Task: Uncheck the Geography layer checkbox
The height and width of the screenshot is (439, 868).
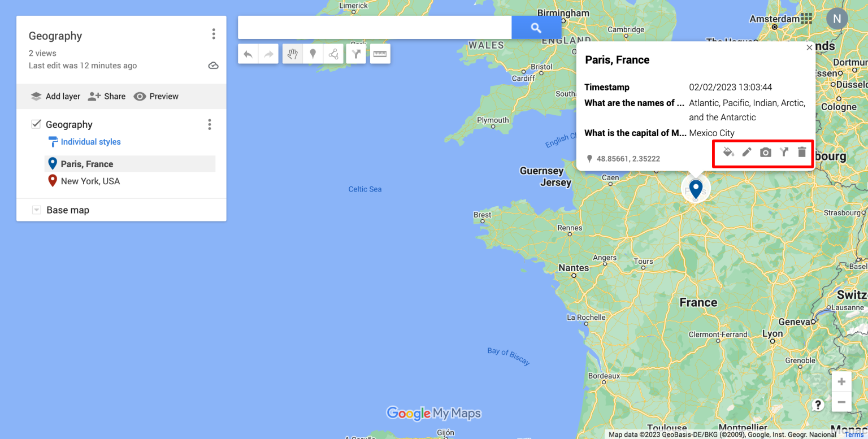Action: [37, 124]
